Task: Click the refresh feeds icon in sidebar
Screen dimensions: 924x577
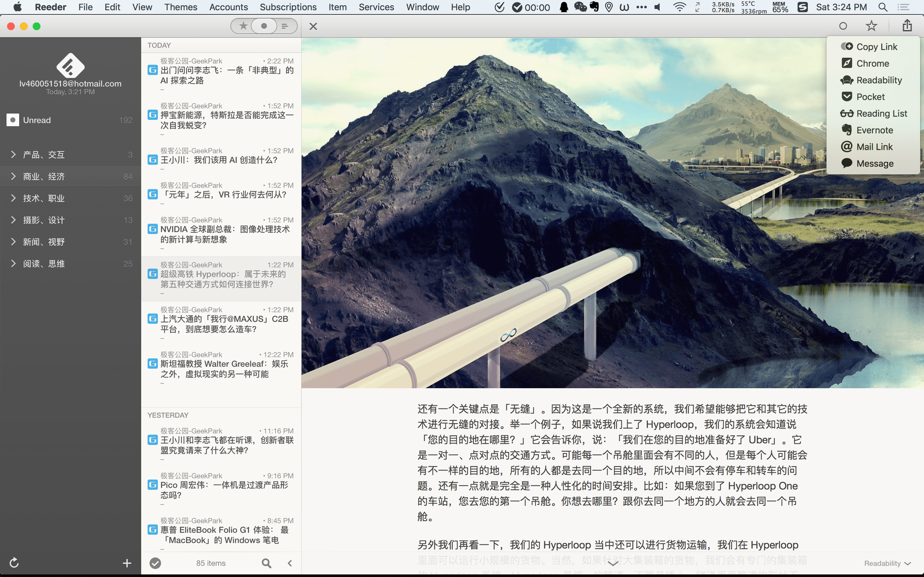Action: point(14,563)
